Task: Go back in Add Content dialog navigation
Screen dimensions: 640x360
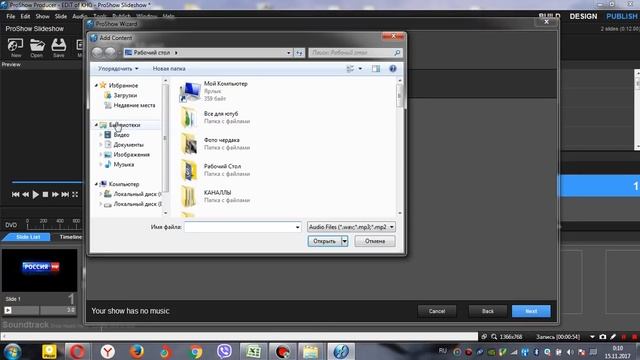Action: 97,53
